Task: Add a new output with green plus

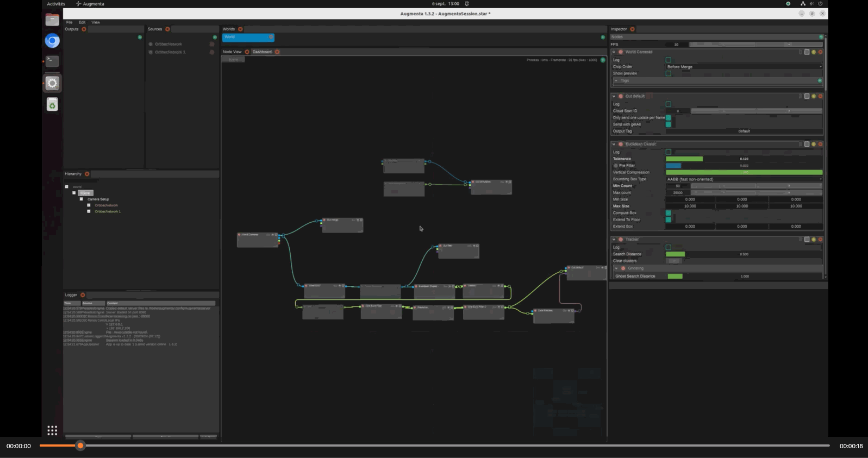Action: [140, 37]
